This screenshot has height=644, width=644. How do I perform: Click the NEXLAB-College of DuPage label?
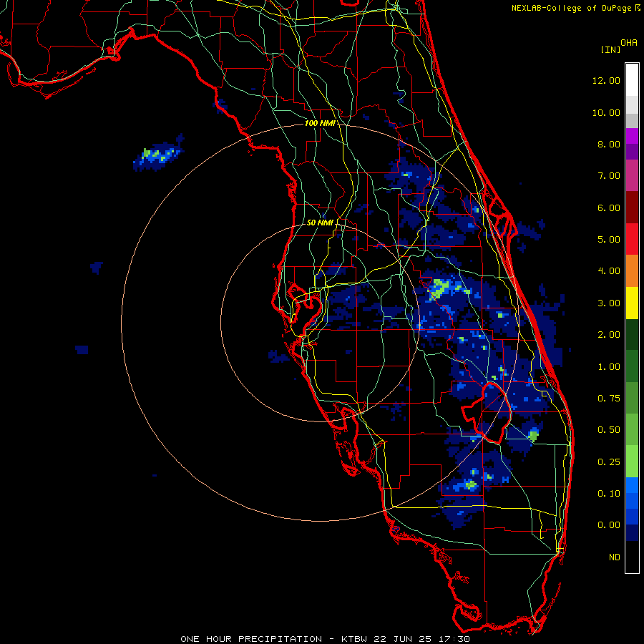point(575,8)
